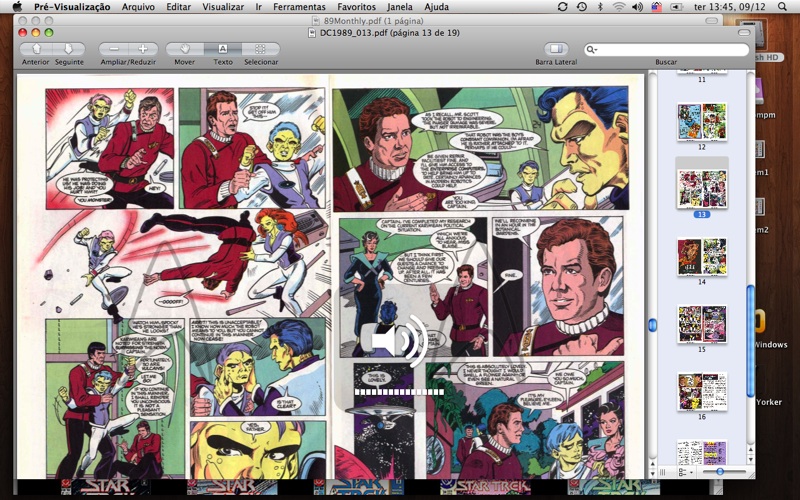Zoom out with the minus button

pyautogui.click(x=114, y=49)
